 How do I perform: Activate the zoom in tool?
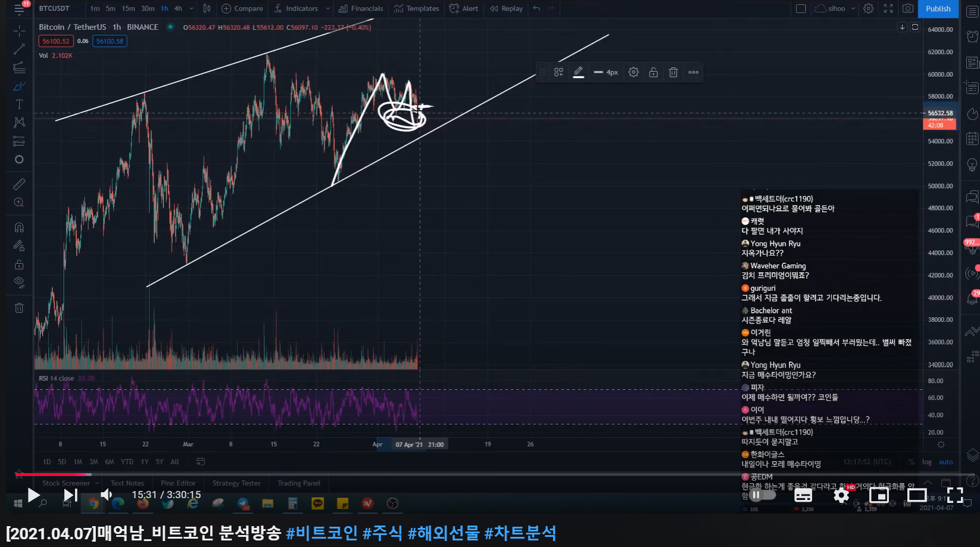click(x=19, y=203)
